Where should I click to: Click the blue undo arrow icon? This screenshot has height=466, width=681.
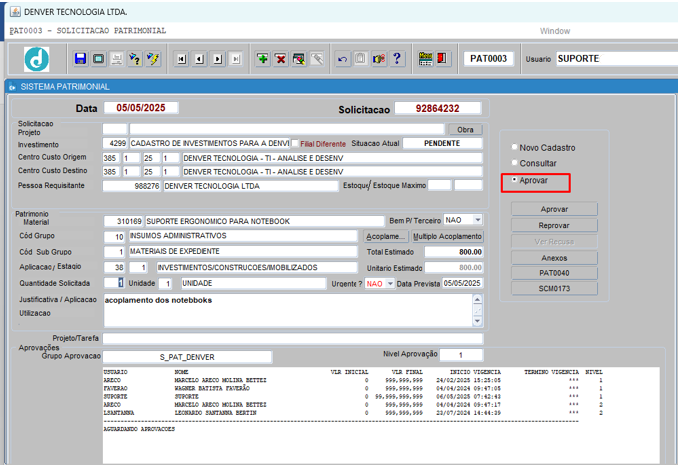342,59
